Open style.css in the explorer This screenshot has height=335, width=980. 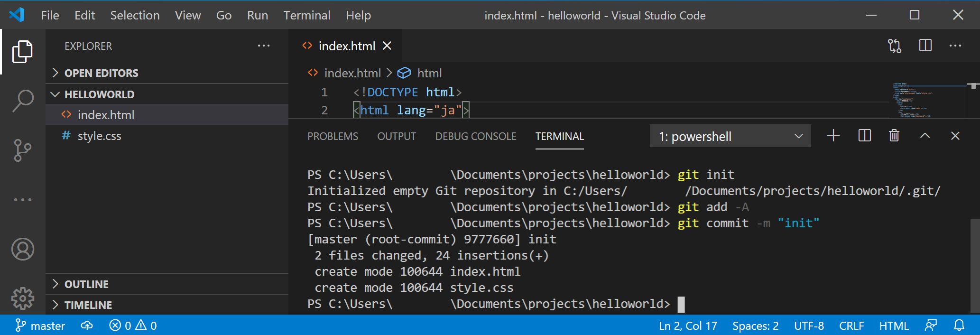pos(99,136)
